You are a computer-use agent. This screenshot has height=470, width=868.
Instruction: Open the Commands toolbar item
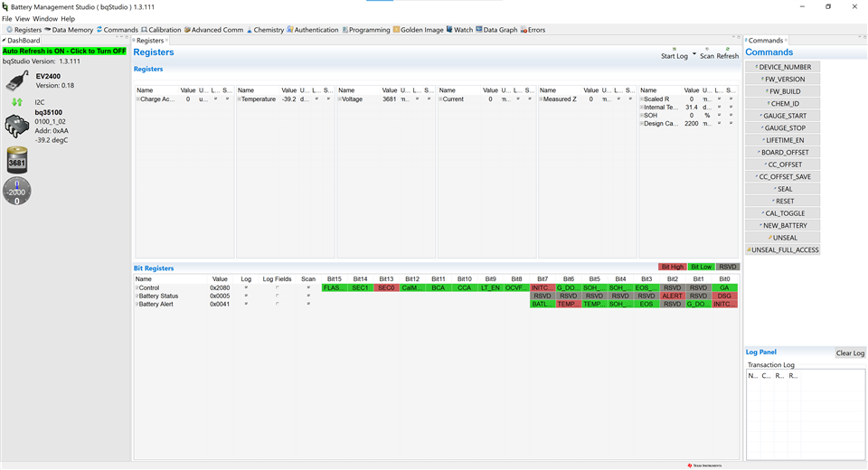(x=117, y=30)
